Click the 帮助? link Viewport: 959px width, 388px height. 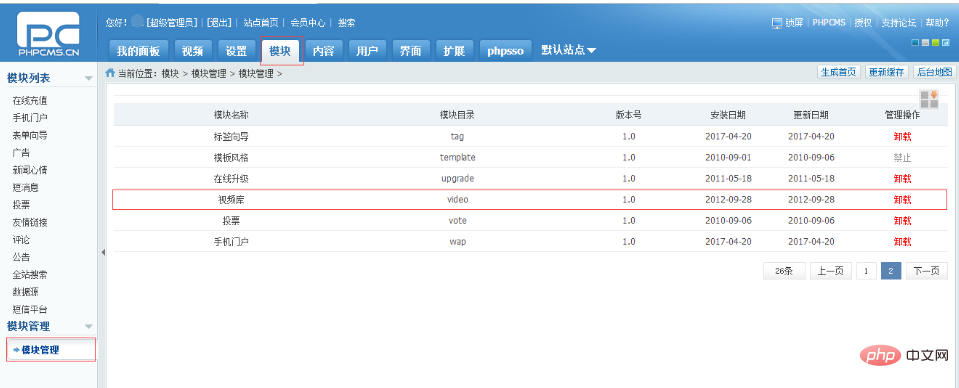pyautogui.click(x=936, y=23)
